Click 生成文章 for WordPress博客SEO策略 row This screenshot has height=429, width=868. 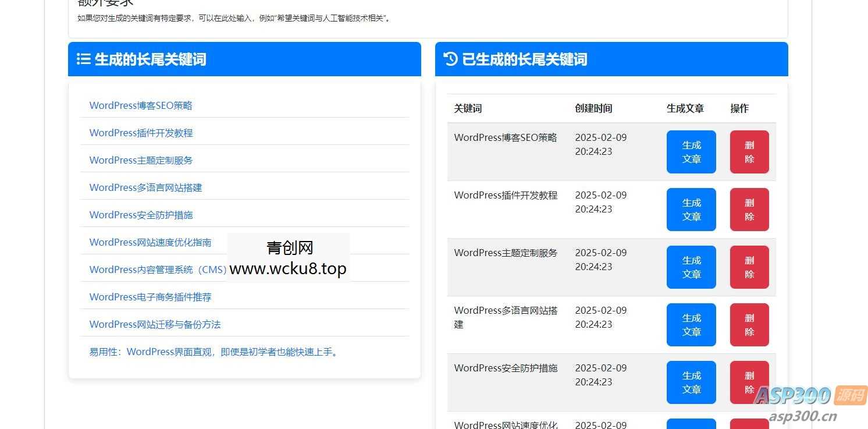691,152
